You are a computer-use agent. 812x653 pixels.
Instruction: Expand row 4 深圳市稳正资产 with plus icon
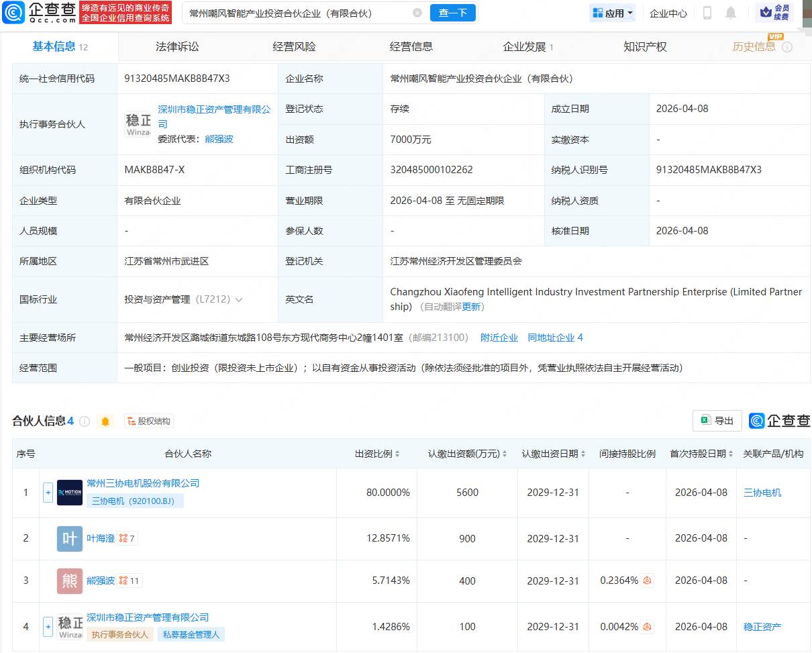coord(48,627)
